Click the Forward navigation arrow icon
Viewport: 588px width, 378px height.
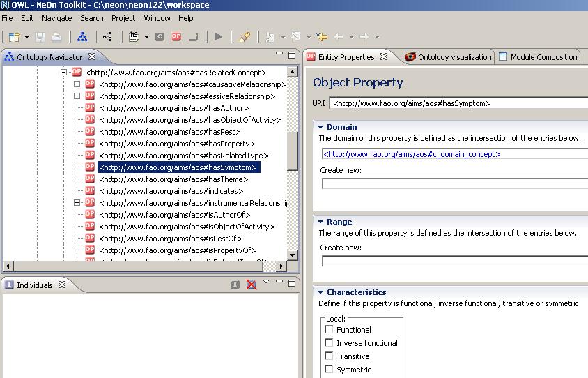(364, 37)
